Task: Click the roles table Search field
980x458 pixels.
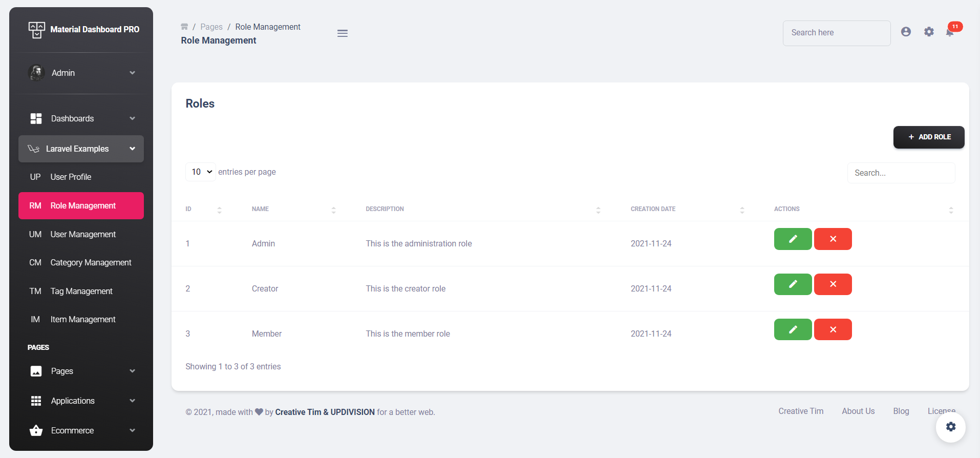Action: (x=901, y=173)
